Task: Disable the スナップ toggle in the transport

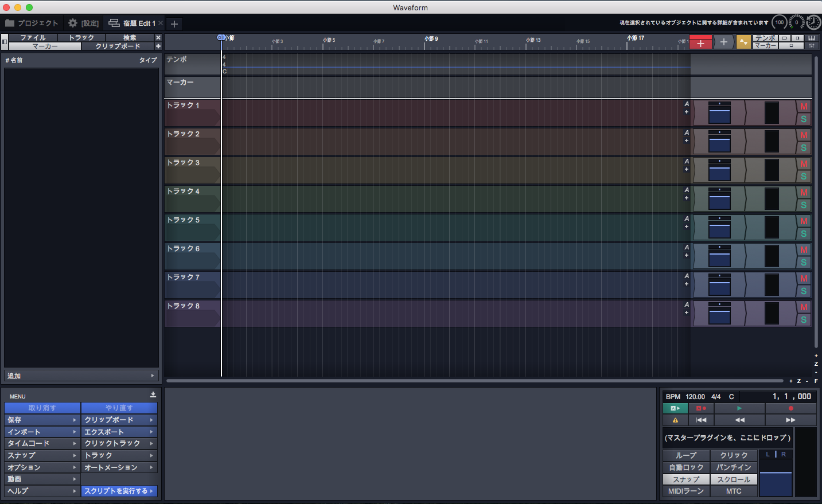Action: (686, 479)
